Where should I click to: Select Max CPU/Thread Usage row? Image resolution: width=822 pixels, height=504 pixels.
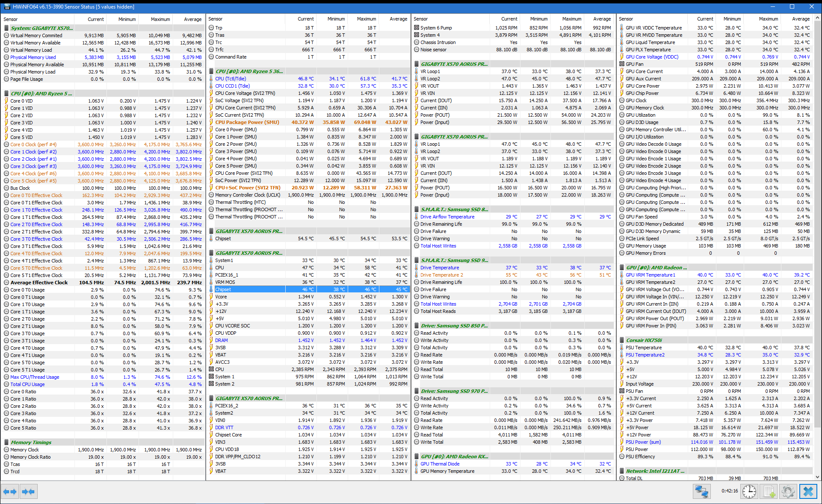(x=103, y=377)
